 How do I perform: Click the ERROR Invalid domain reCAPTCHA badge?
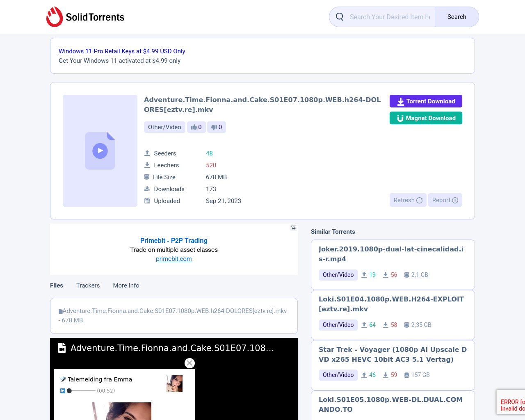(x=511, y=402)
